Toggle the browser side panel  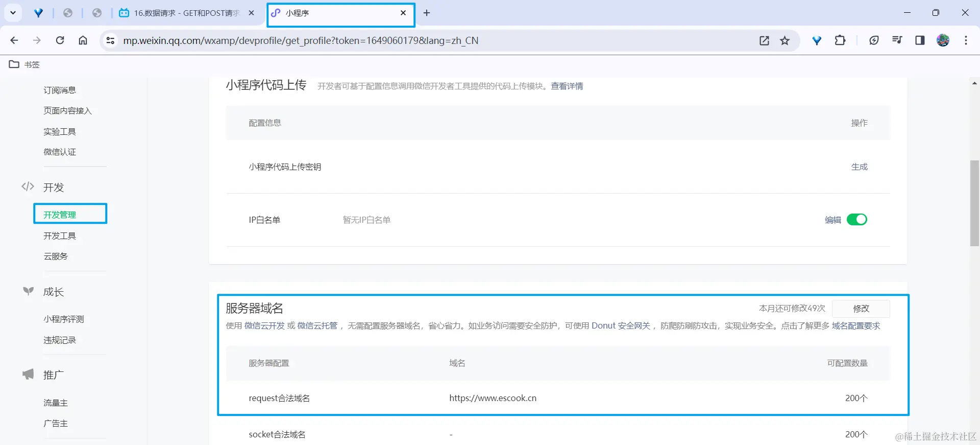[x=920, y=40]
